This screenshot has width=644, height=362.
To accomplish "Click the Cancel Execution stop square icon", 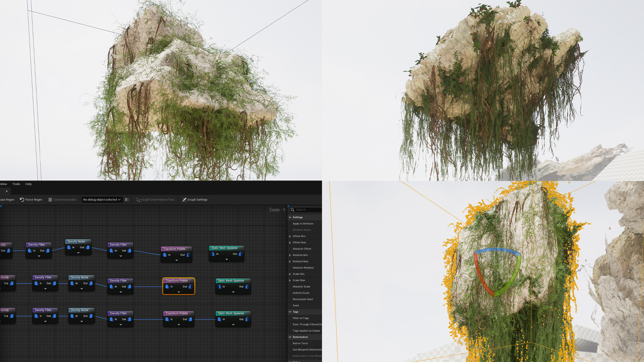I will point(50,200).
